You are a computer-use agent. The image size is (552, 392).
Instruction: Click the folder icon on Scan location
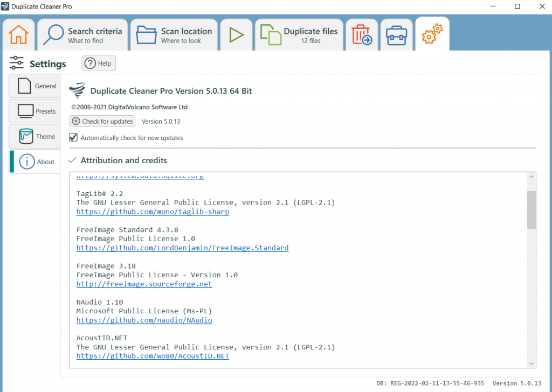pos(146,34)
